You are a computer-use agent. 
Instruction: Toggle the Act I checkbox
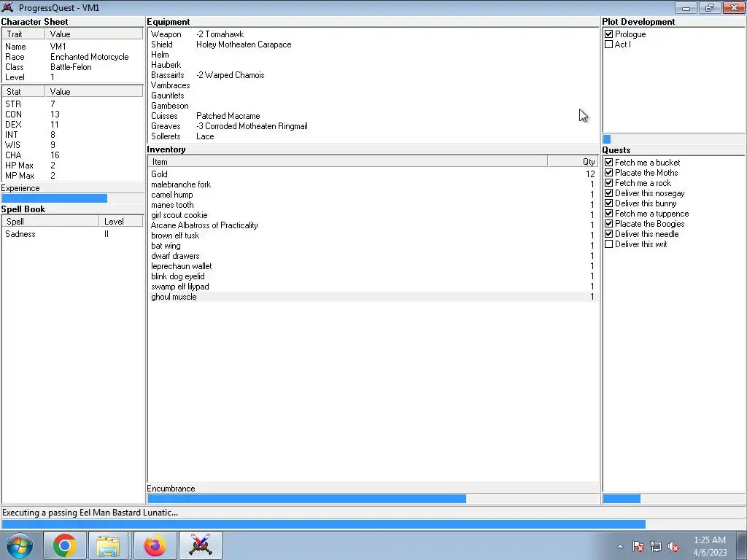[609, 44]
